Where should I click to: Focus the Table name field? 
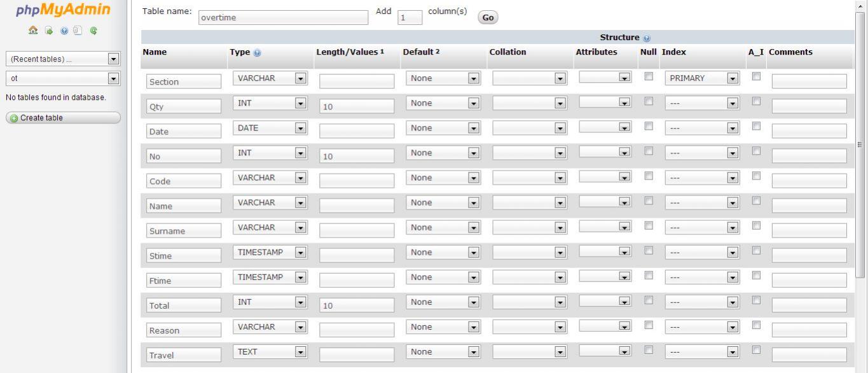pyautogui.click(x=284, y=17)
